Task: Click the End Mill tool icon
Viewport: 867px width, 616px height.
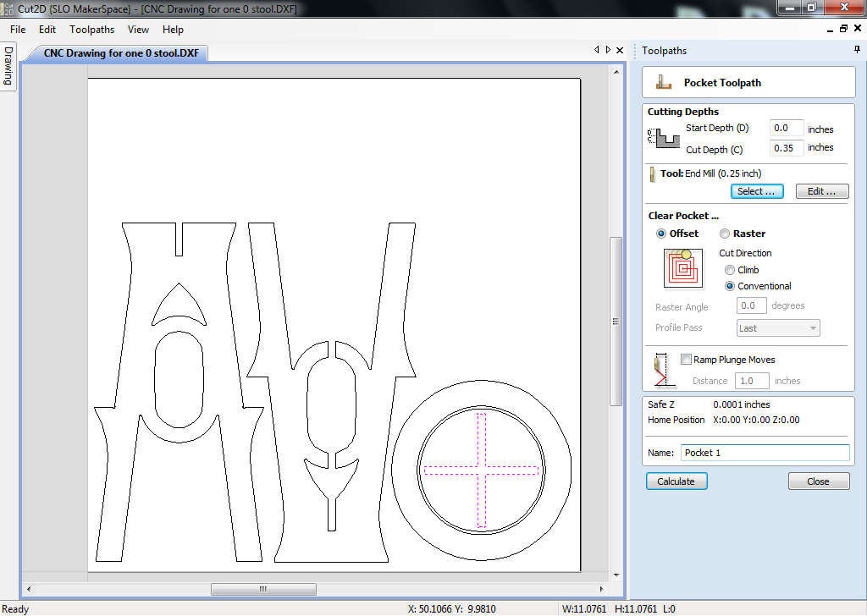Action: click(x=653, y=174)
